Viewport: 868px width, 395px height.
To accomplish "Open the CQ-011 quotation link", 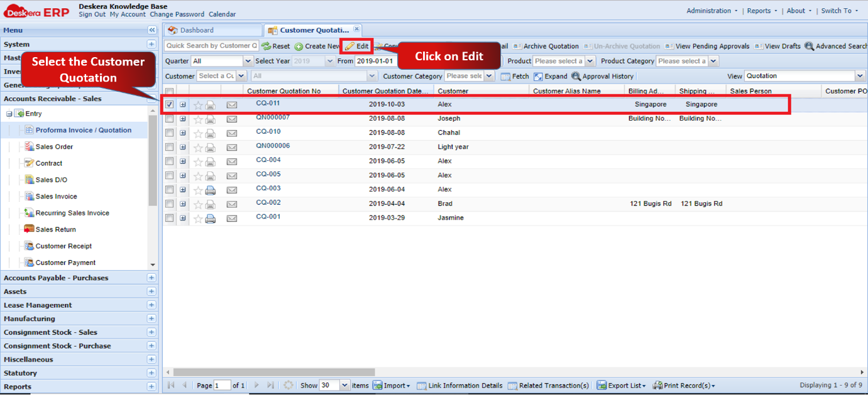I will tap(268, 103).
